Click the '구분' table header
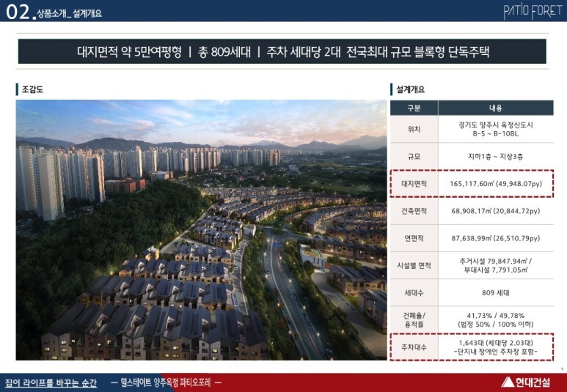Viewport: 567px width, 392px height. pos(414,108)
